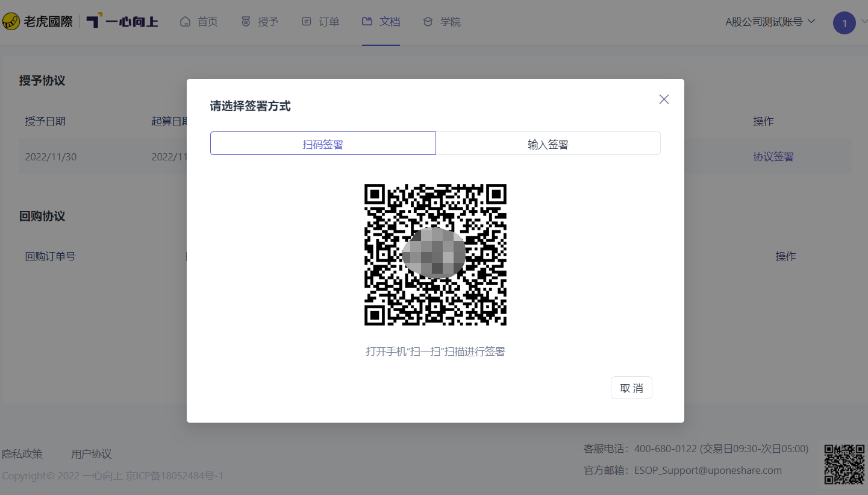Select the 扫码签署 tab

[x=323, y=143]
